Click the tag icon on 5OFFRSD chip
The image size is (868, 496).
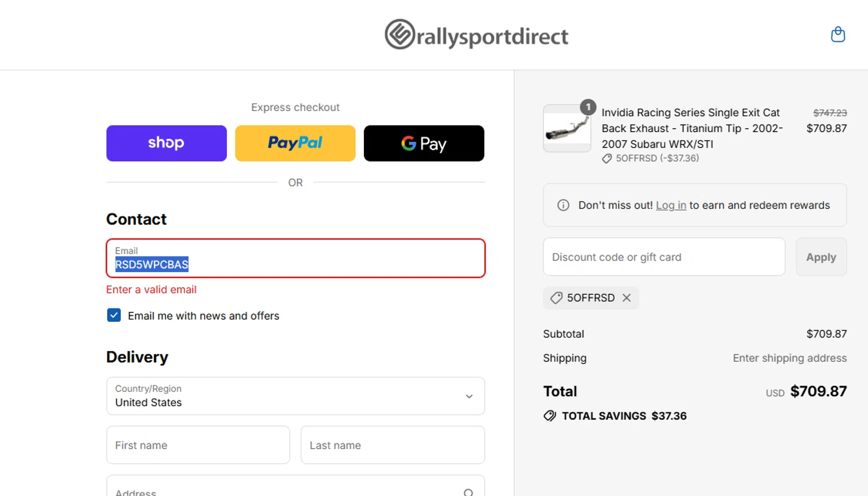tap(556, 297)
